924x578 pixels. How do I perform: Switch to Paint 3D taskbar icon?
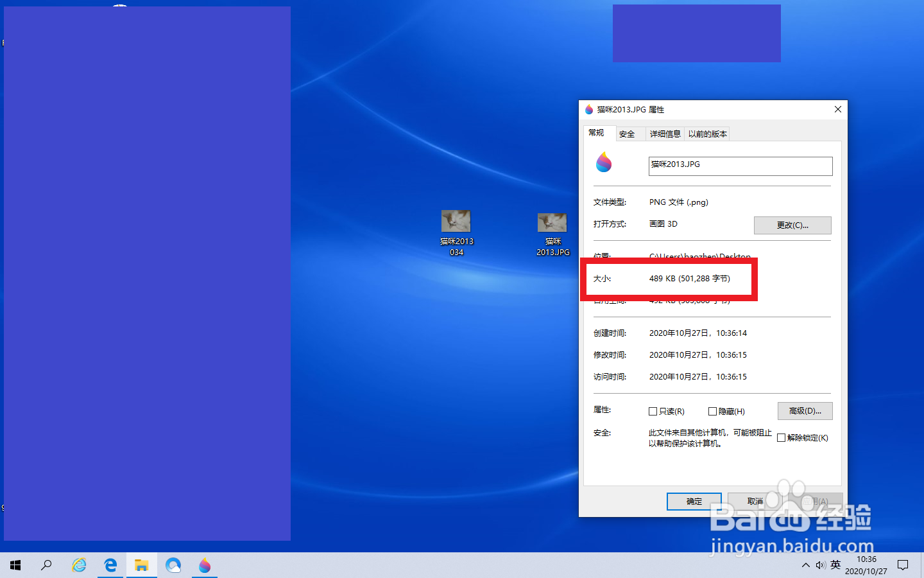coord(205,565)
